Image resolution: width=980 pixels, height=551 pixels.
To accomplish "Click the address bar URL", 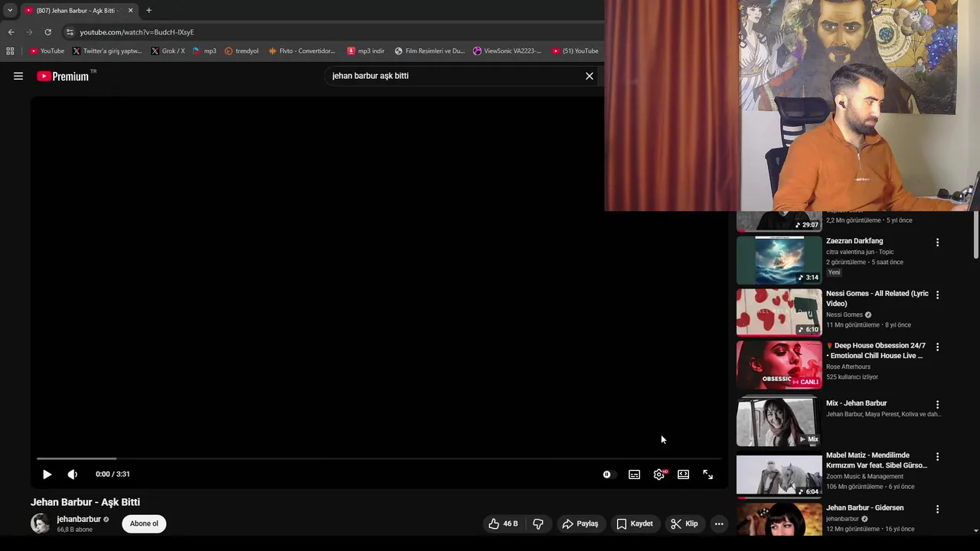I will [137, 32].
